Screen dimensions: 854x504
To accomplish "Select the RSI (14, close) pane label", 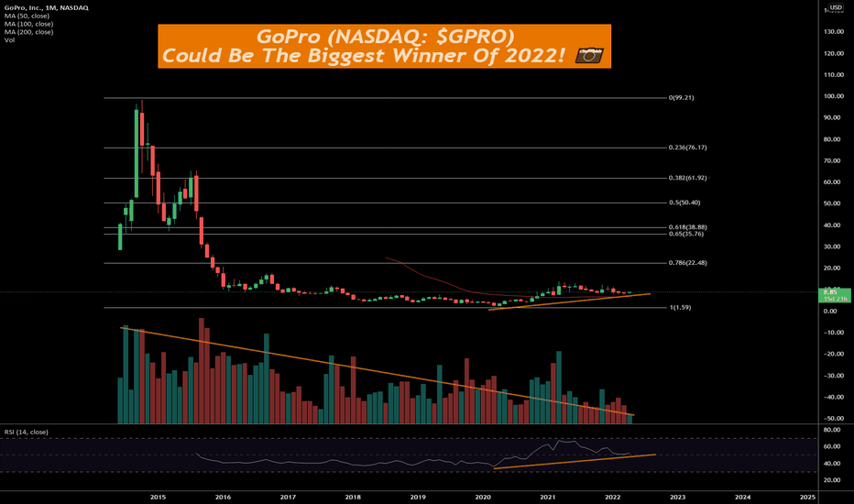I will point(27,433).
